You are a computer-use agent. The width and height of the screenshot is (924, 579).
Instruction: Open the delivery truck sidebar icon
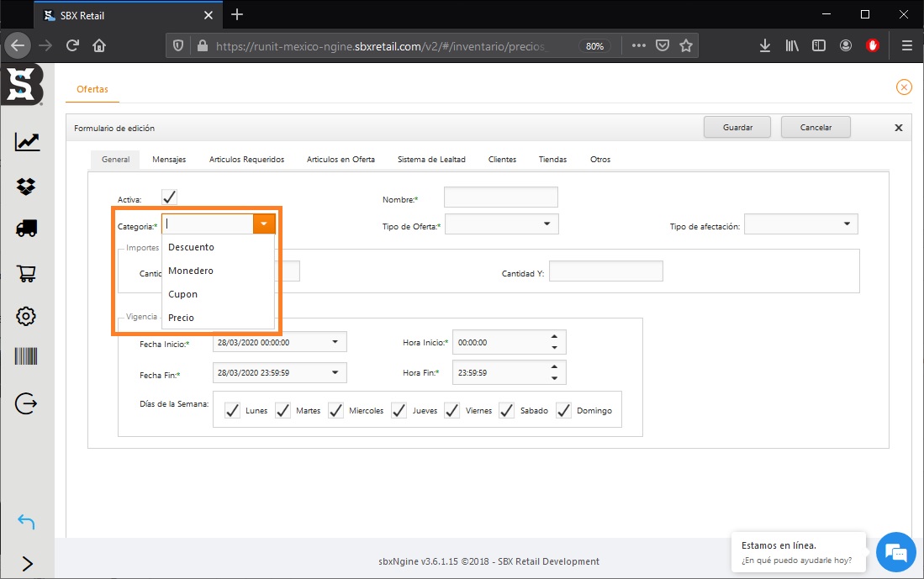[x=27, y=229]
